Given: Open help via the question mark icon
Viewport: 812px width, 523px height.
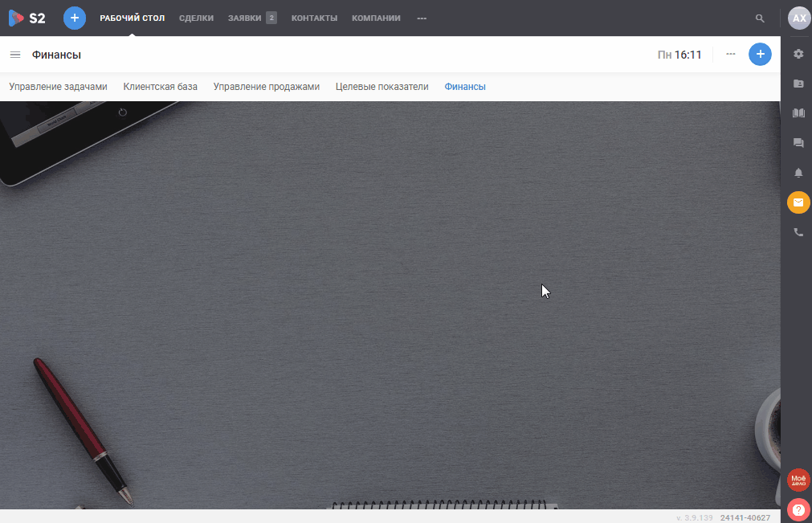Looking at the screenshot, I should pos(798,509).
